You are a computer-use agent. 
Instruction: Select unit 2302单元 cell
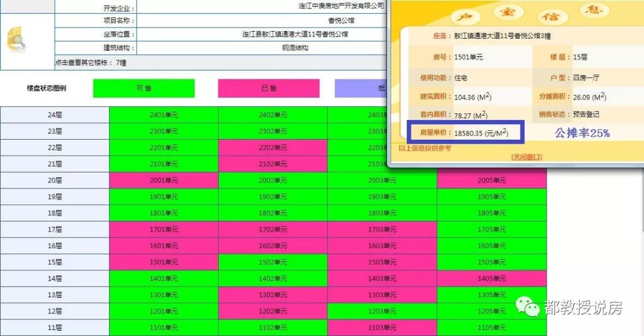coord(273,131)
